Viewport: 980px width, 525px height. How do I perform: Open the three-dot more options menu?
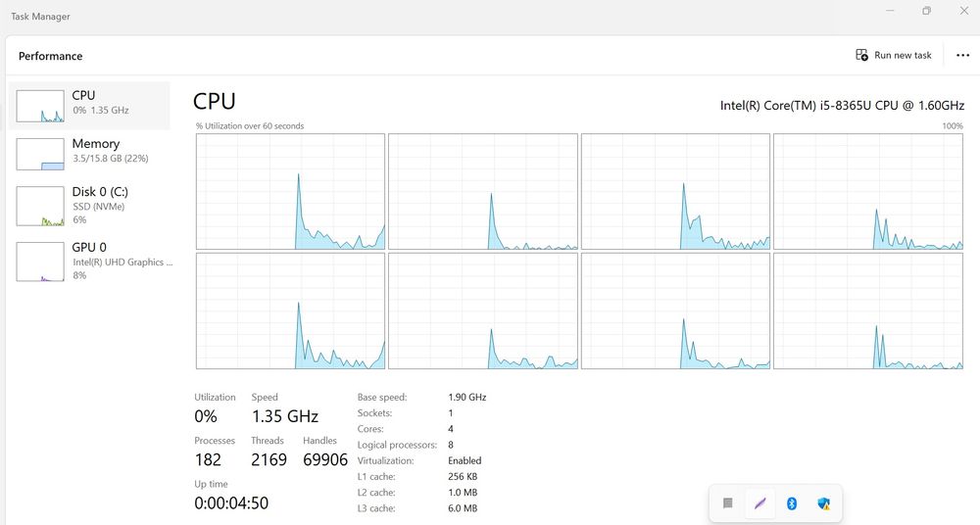pos(962,55)
